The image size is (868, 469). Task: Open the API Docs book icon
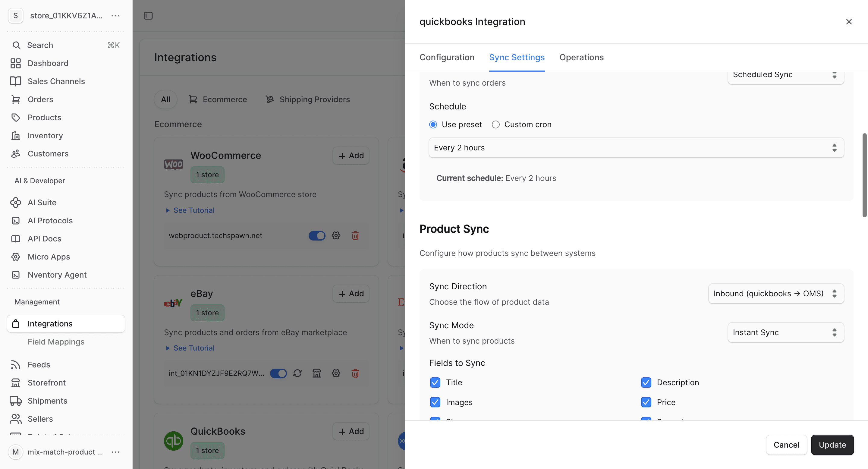(15, 238)
